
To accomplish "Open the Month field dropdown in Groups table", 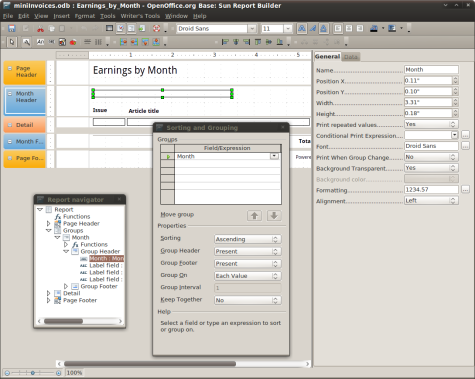I will click(274, 156).
